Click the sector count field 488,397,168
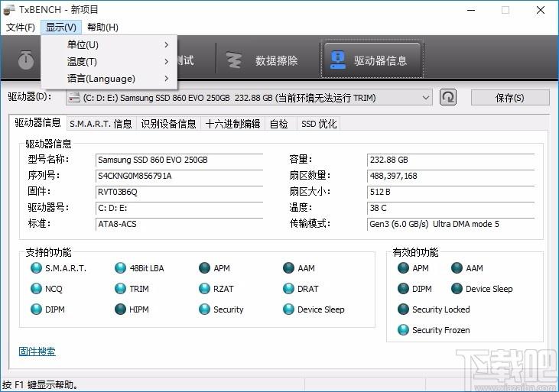Image resolution: width=559 pixels, height=392 pixels. pos(451,176)
